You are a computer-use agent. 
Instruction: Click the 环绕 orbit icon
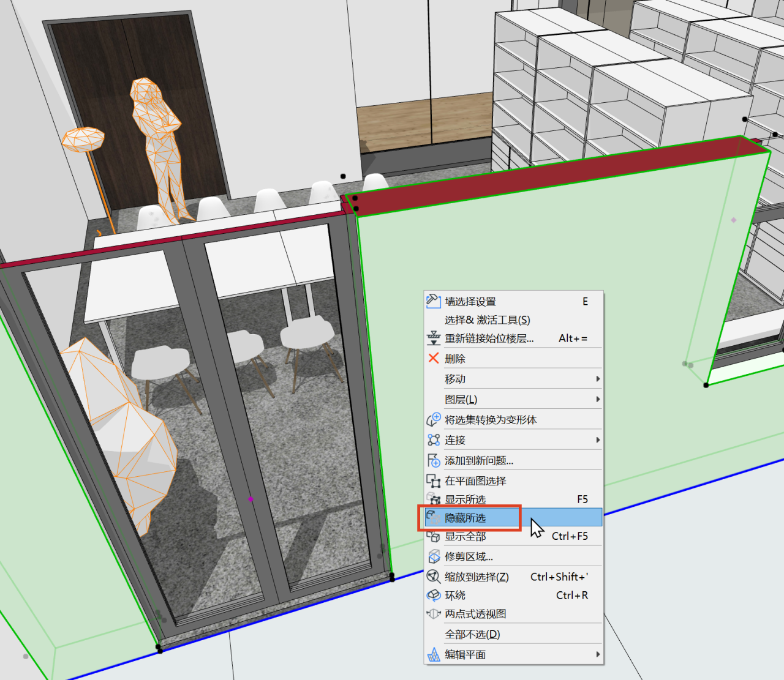(434, 595)
